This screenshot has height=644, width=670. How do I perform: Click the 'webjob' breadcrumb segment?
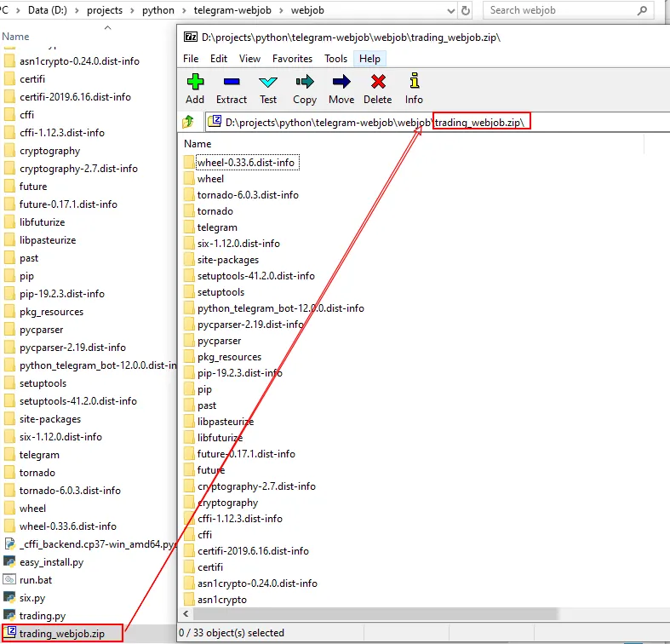click(x=307, y=10)
